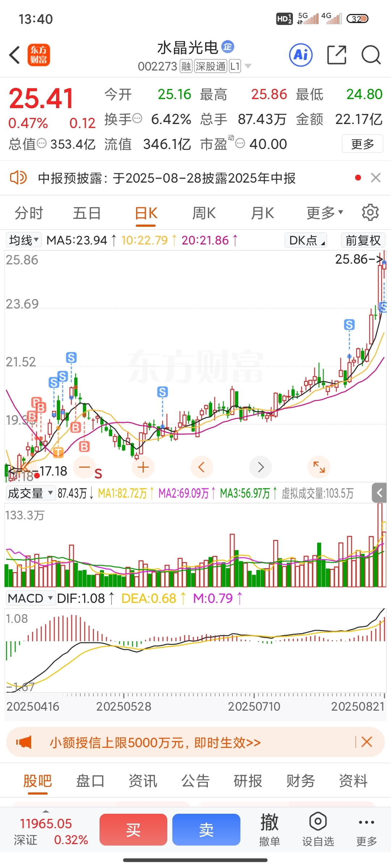Toggle the DK点 signal option
391x868 pixels.
coord(306,240)
